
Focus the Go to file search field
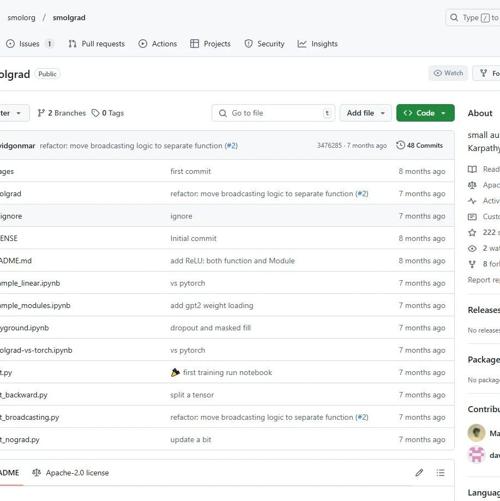[x=273, y=113]
